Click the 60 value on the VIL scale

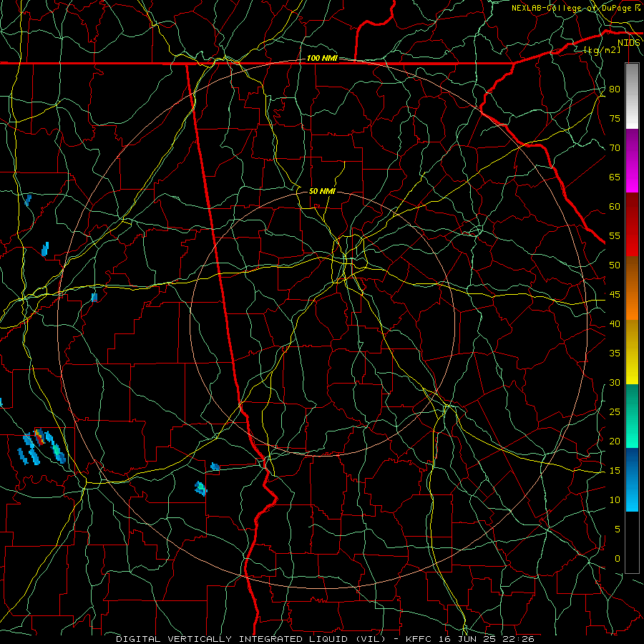click(615, 207)
